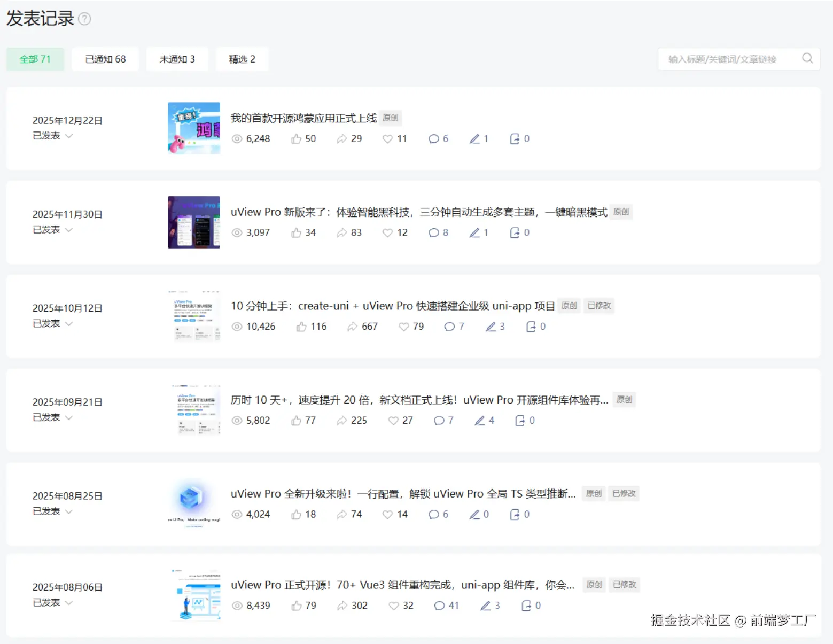
Task: Click view count 4,024
Action: point(258,514)
